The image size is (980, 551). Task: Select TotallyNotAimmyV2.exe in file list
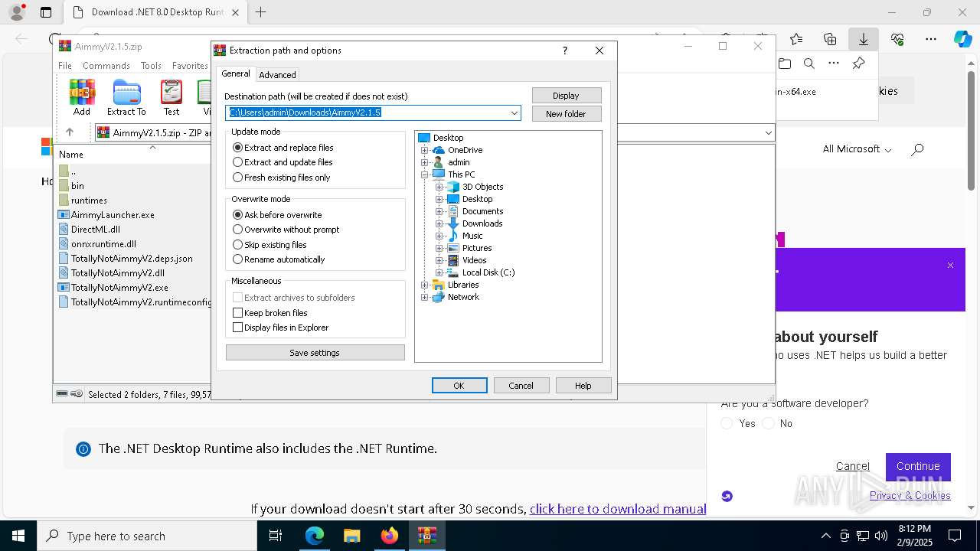[x=119, y=288]
